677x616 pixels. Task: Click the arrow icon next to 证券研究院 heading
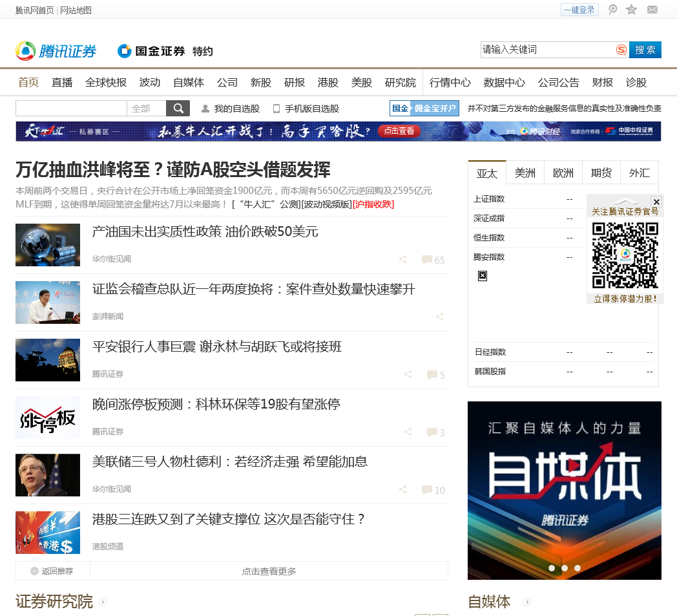[102, 602]
